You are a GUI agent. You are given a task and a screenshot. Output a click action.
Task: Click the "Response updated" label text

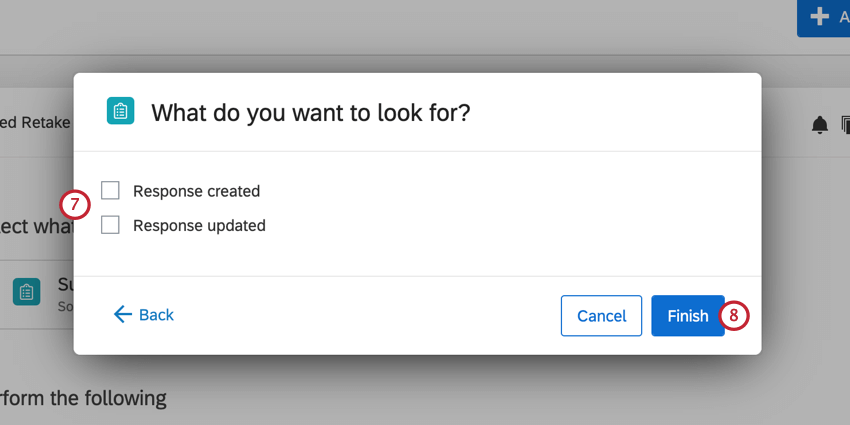tap(199, 226)
